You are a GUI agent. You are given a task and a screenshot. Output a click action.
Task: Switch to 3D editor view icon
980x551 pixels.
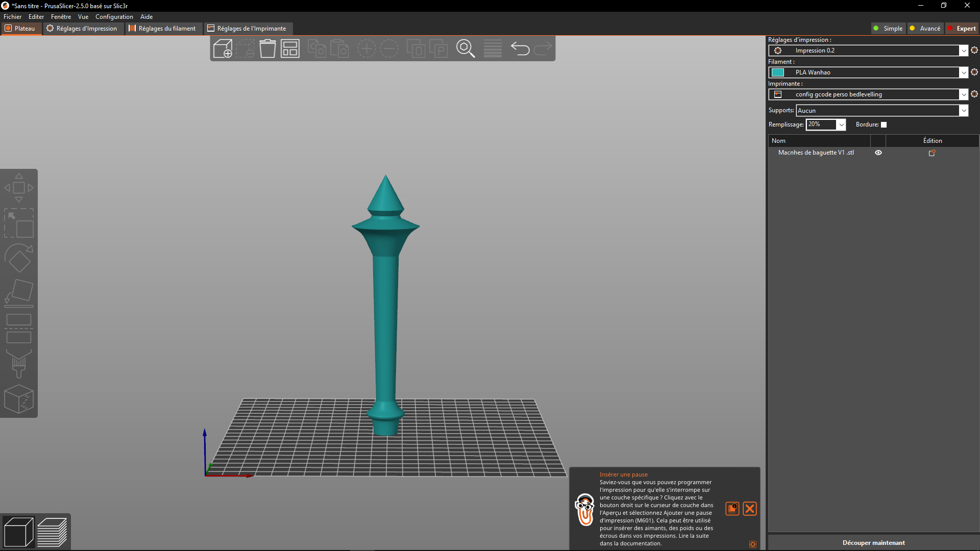pyautogui.click(x=18, y=532)
